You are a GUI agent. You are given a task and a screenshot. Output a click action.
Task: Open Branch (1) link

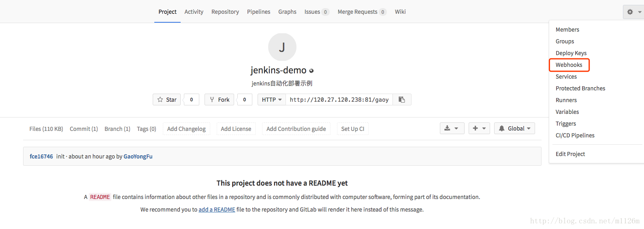tap(117, 129)
